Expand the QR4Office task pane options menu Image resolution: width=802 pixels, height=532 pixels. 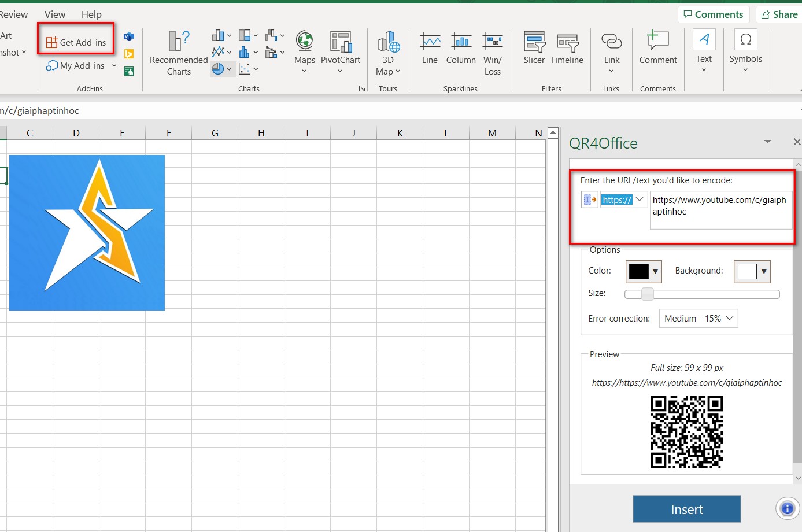(767, 142)
